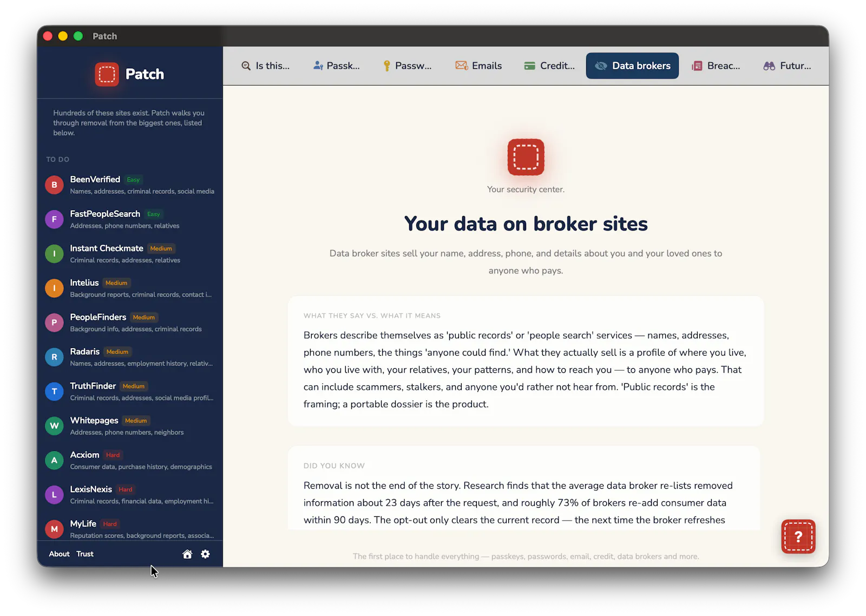
Task: Click the security center logo in main pane
Action: (526, 157)
